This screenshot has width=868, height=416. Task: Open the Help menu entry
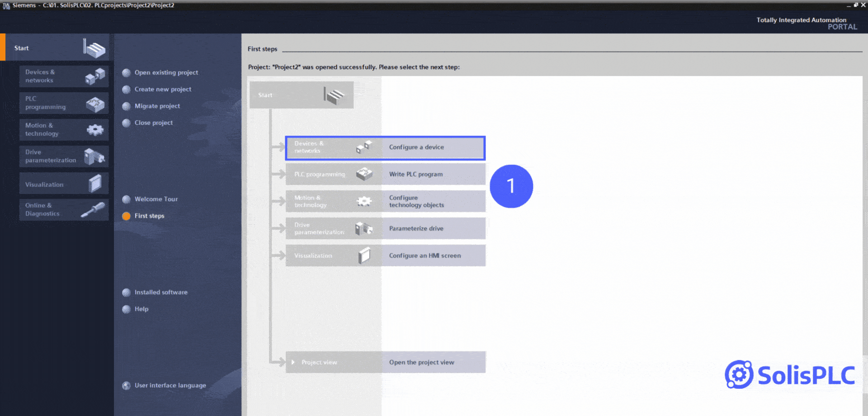[x=141, y=309]
